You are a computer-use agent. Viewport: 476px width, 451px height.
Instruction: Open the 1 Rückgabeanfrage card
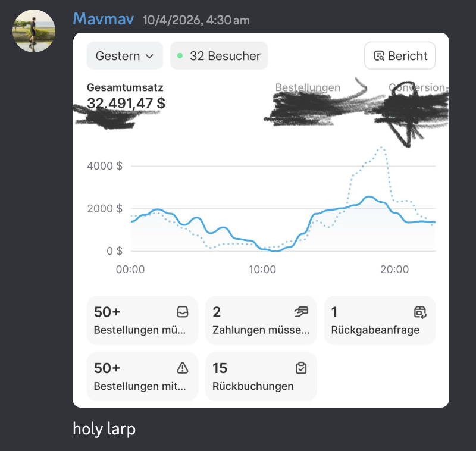coord(380,321)
